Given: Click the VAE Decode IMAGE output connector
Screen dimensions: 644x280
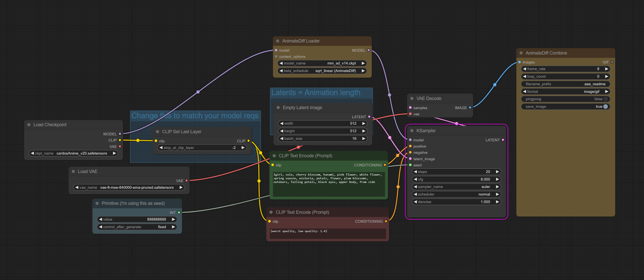Looking at the screenshot, I should 470,108.
